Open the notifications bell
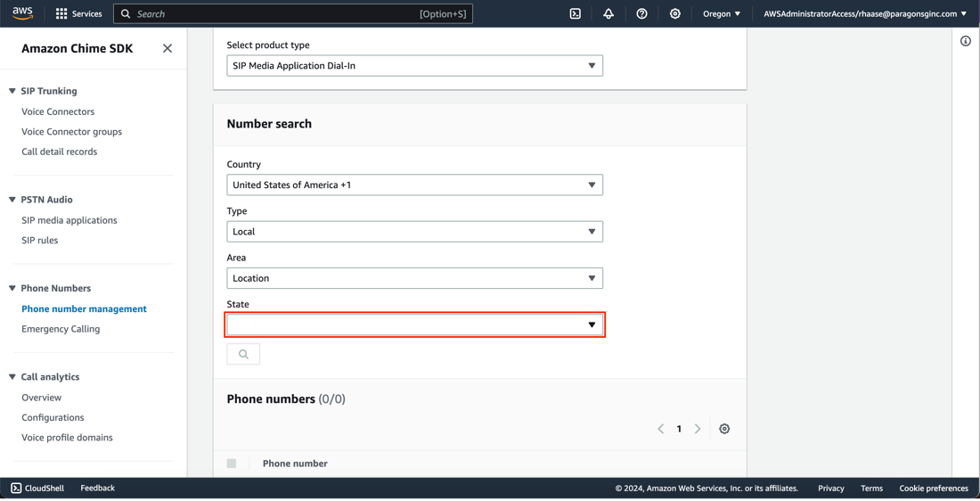This screenshot has height=501, width=980. click(608, 13)
